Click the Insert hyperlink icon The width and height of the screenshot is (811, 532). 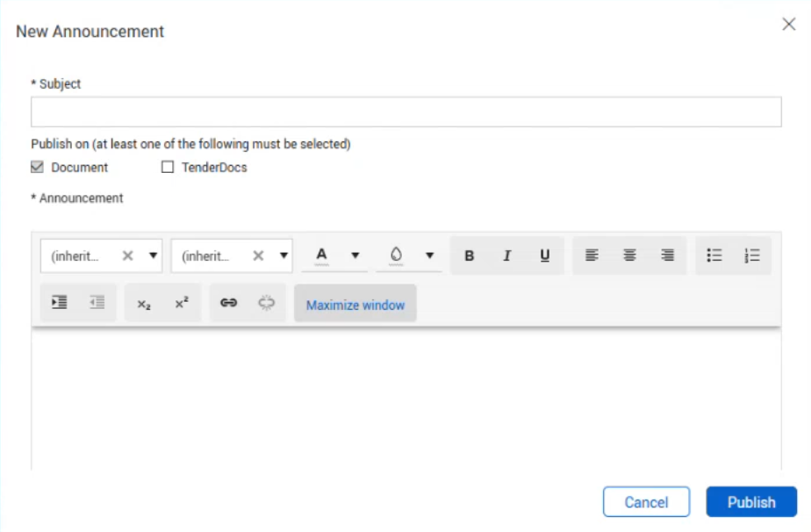228,303
